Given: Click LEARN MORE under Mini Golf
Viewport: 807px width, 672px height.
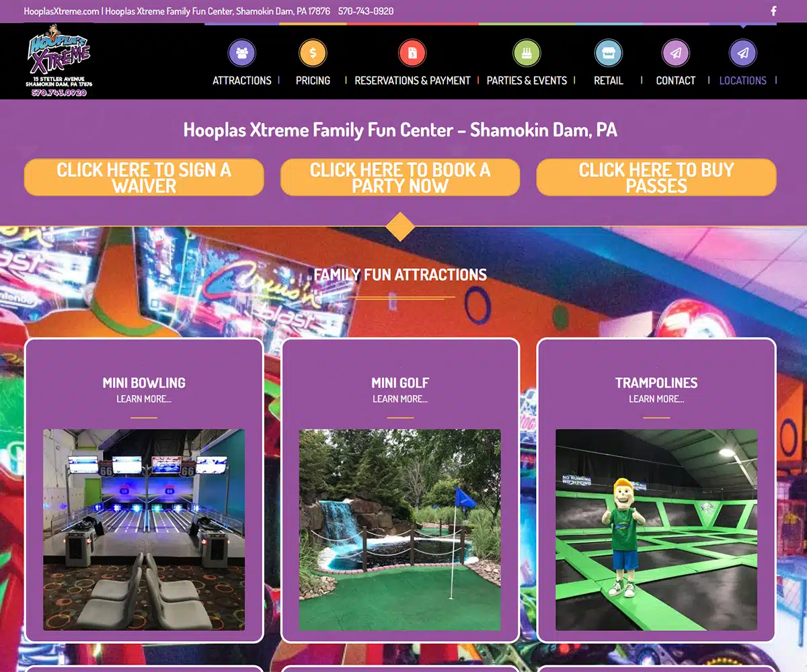Looking at the screenshot, I should pos(400,399).
